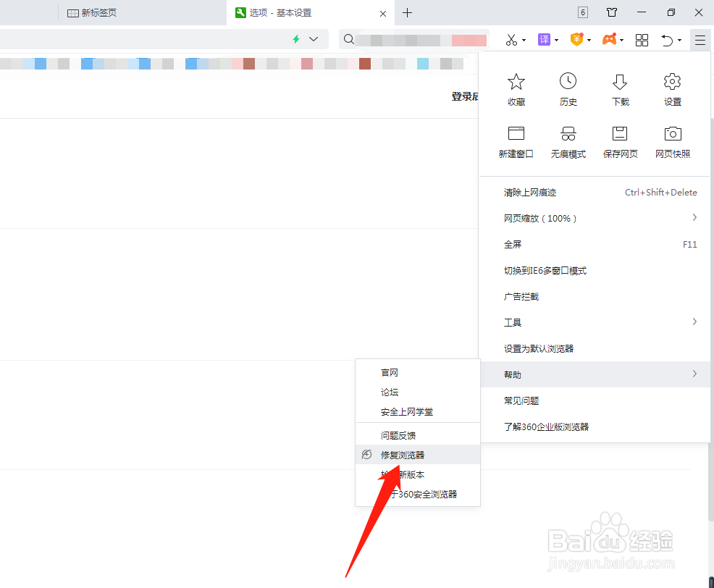Screen dimensions: 714x588
Task: Toggle the hamburger main menu button
Action: coord(700,40)
